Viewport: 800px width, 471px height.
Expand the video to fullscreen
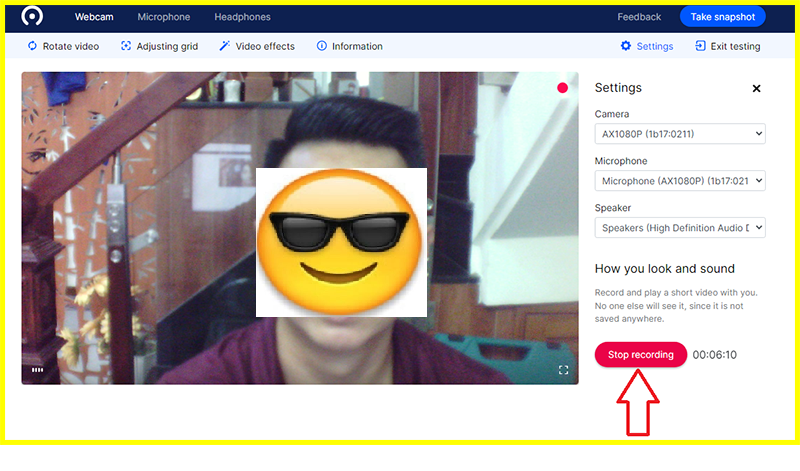pyautogui.click(x=563, y=370)
